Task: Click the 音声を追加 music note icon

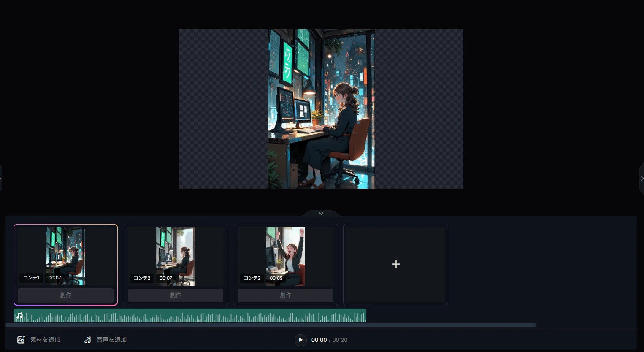Action: point(88,340)
